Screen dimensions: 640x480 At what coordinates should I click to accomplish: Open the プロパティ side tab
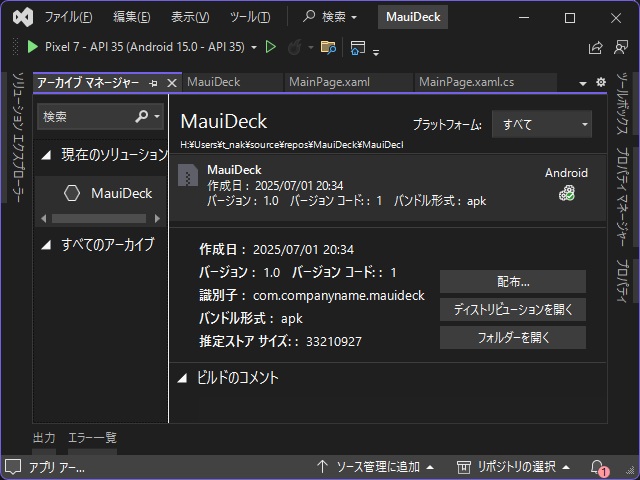pos(621,281)
